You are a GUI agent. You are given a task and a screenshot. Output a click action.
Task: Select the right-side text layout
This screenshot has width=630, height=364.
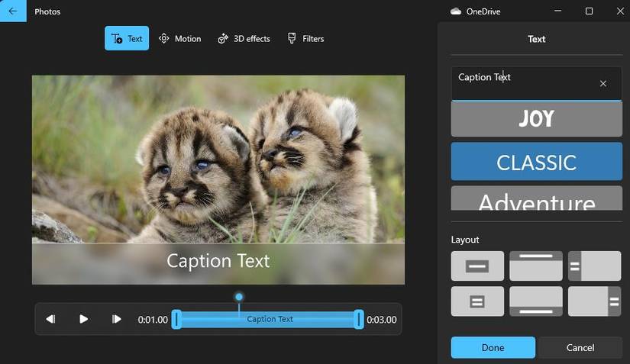tap(595, 301)
